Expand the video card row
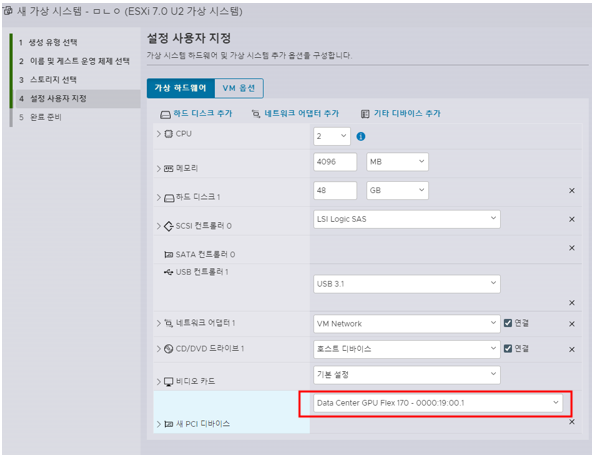The image size is (592, 455). pos(159,382)
